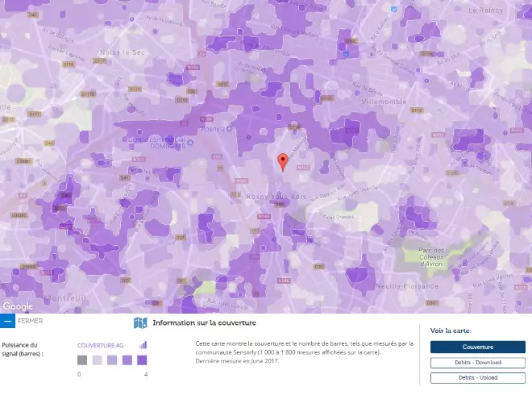Click the FERMER label
The height and width of the screenshot is (395, 532).
30,321
